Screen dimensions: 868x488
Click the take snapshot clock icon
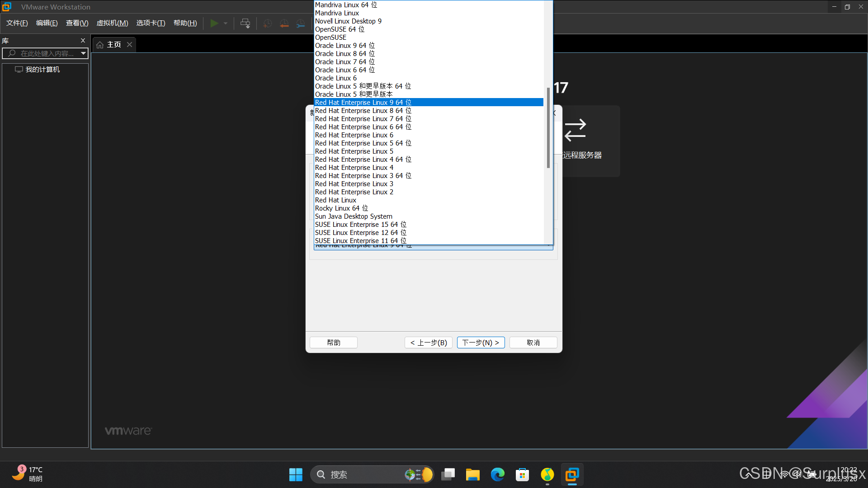[x=267, y=23]
